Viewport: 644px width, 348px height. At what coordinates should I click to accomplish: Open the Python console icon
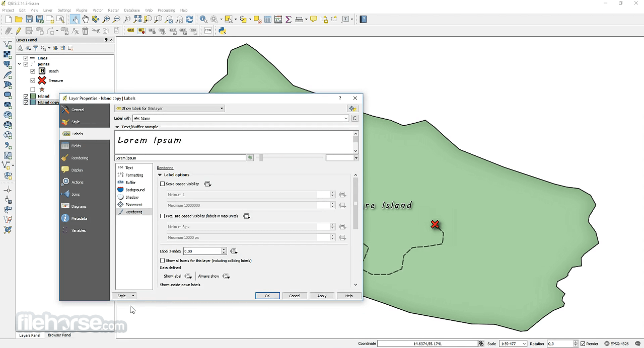tap(222, 31)
